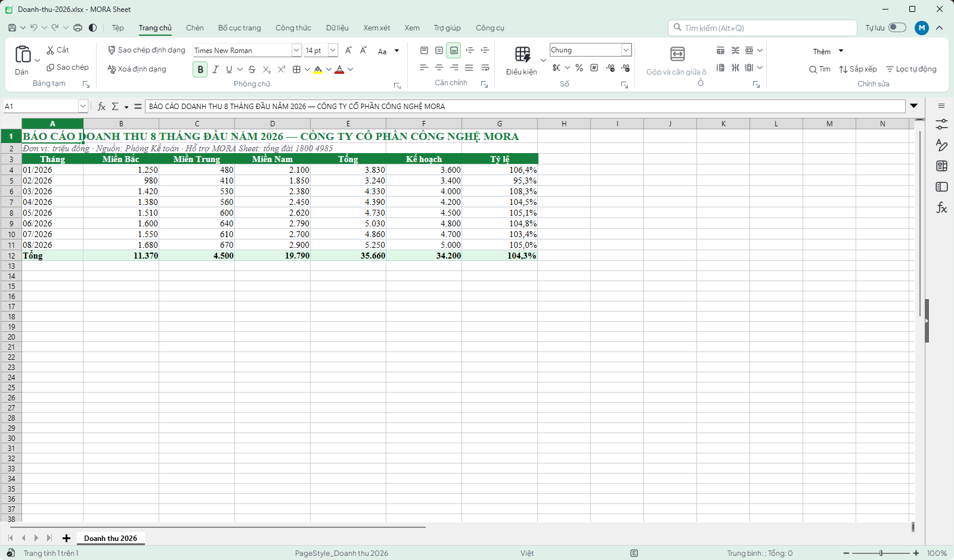Open the sidebar properties sliders icon
954x560 pixels.
941,125
